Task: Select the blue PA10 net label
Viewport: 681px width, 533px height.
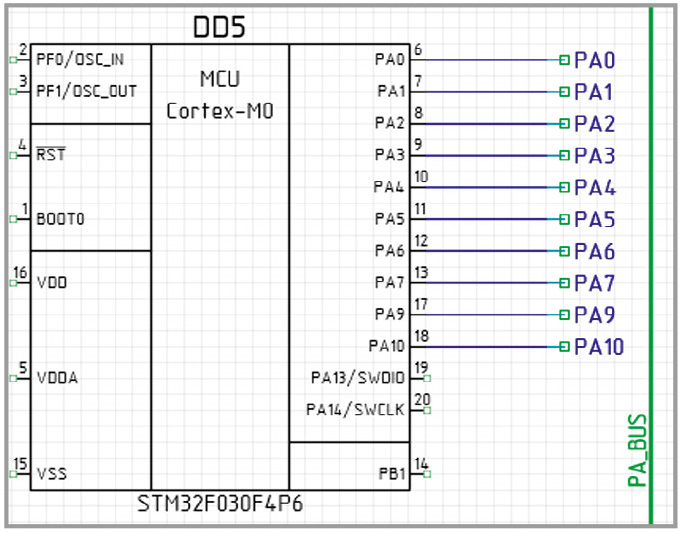Action: [x=599, y=347]
